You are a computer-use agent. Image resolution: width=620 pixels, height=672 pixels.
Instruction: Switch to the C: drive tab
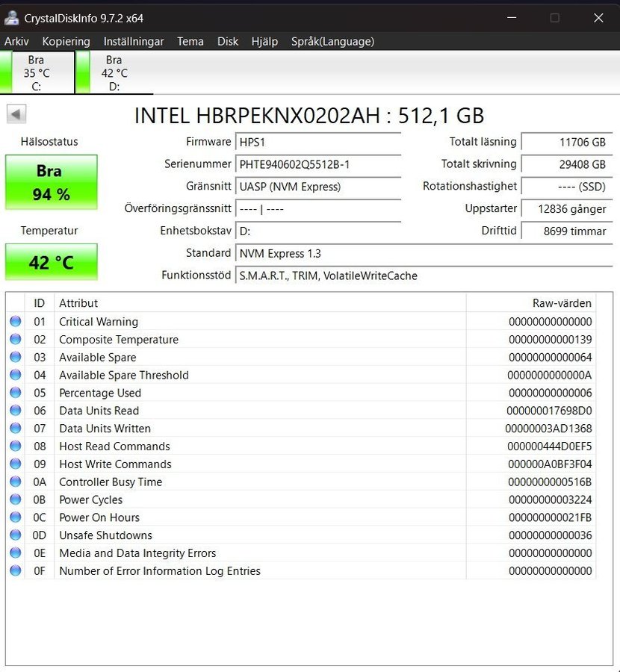(x=37, y=72)
